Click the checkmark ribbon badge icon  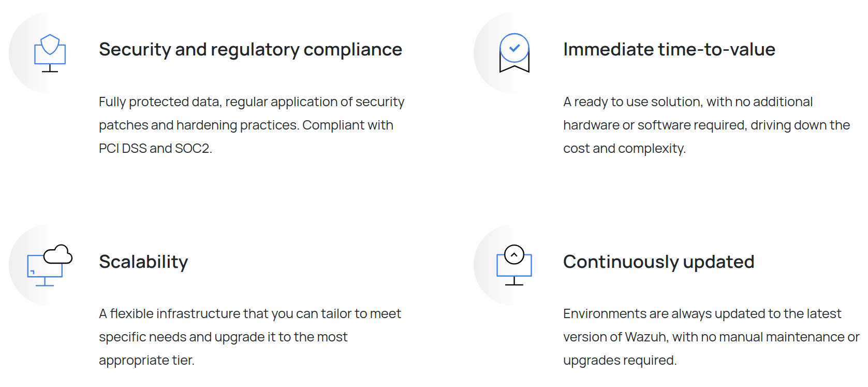coord(514,53)
